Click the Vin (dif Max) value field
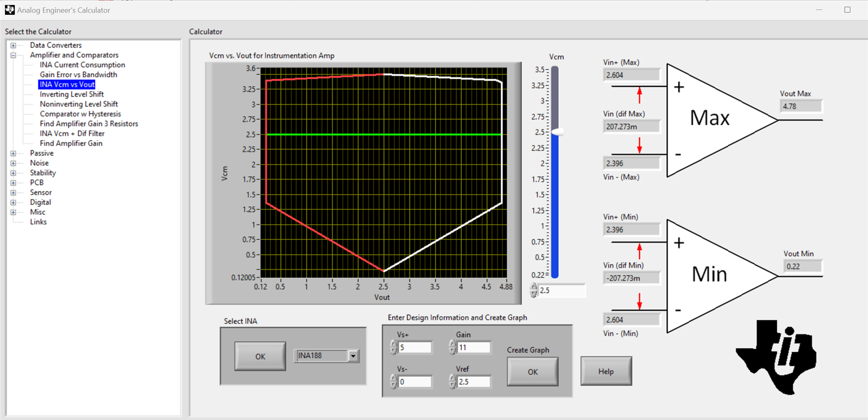The height and width of the screenshot is (420, 868). click(631, 126)
